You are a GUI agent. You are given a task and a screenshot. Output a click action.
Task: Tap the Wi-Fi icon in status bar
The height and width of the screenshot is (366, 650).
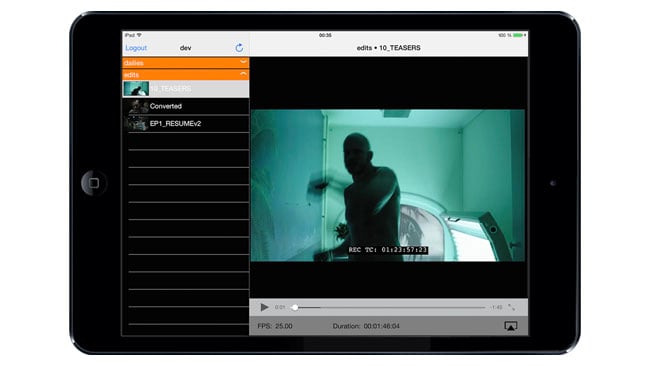(x=139, y=35)
